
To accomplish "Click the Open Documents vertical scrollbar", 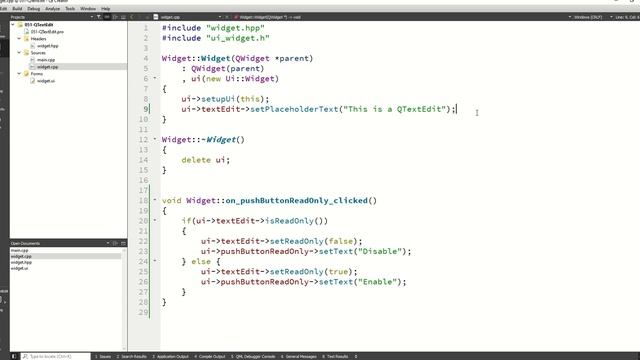I will [124, 298].
